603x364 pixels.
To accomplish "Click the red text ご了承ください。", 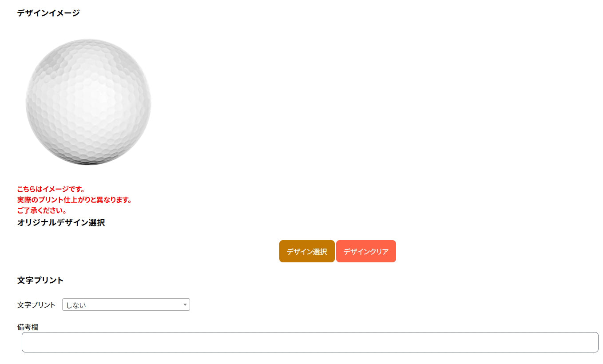I will [x=42, y=210].
